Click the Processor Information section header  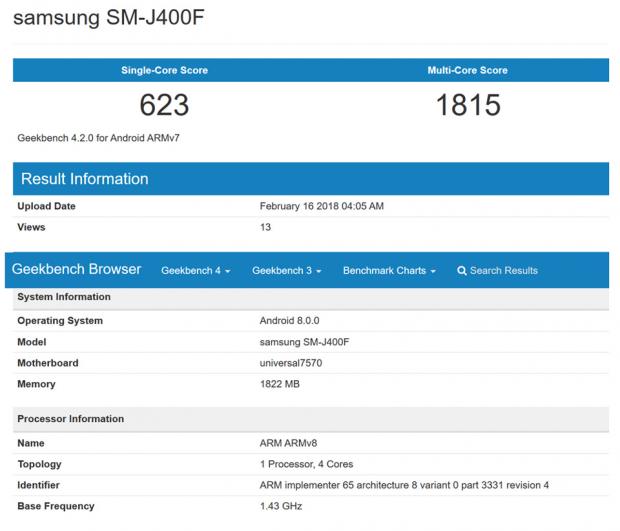[x=70, y=419]
